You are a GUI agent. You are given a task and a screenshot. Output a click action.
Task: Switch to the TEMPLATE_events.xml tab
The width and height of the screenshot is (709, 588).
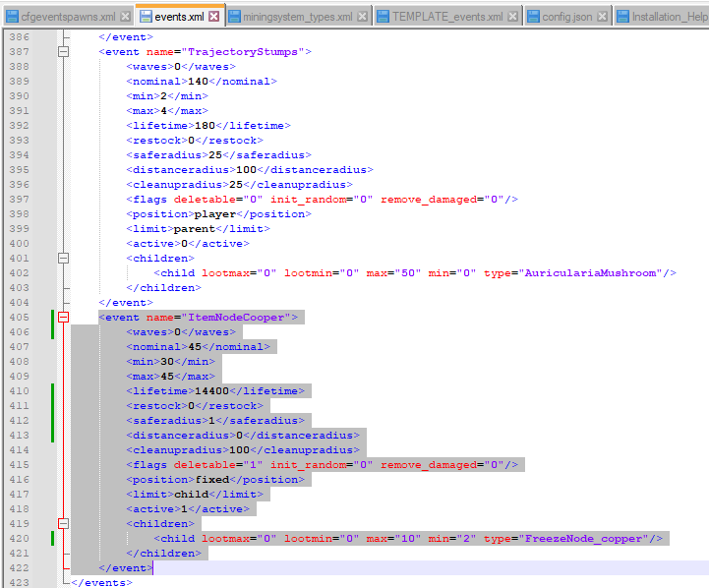tap(447, 17)
